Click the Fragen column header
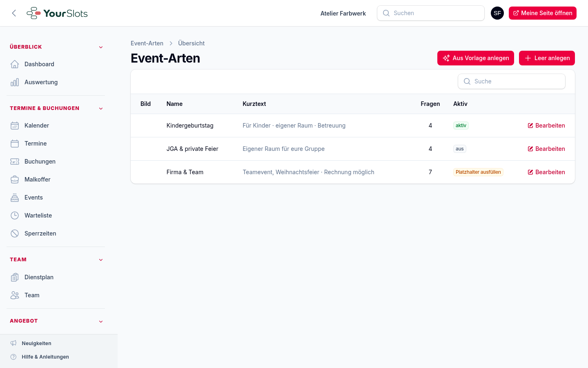This screenshot has width=588, height=368. [x=430, y=104]
